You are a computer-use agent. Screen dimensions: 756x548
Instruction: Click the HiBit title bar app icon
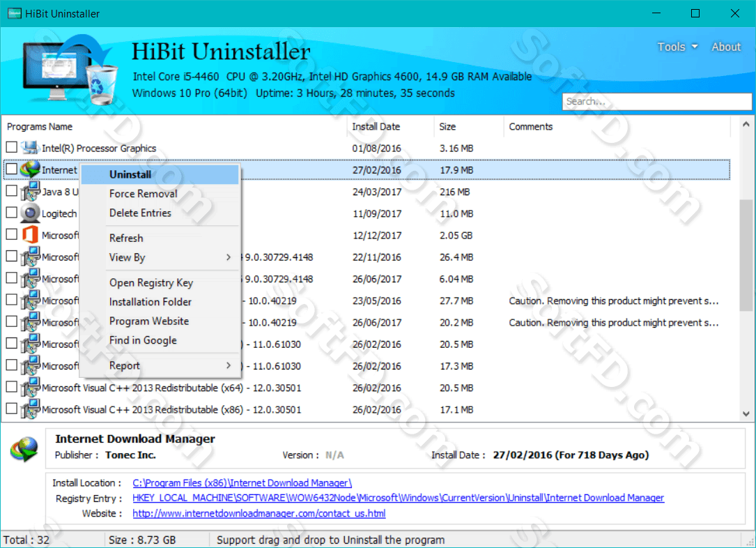click(x=14, y=13)
